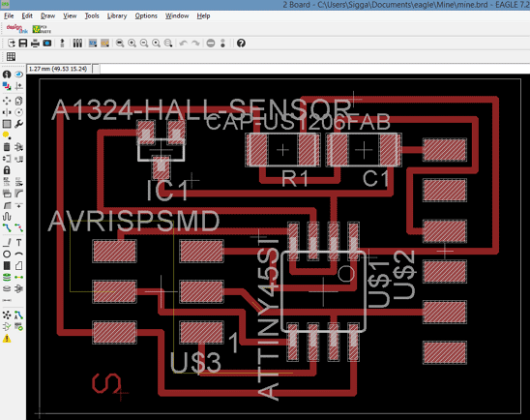Open the View menu
The image size is (530, 420).
(70, 15)
